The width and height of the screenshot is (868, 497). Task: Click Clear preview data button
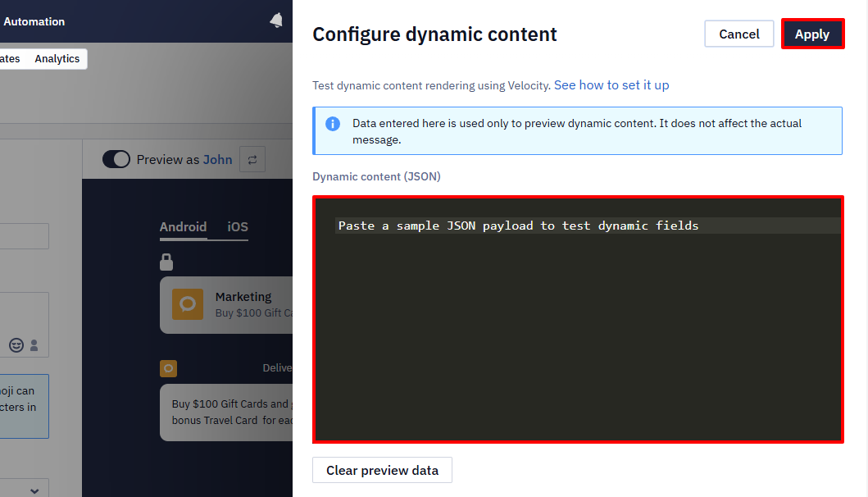click(382, 470)
